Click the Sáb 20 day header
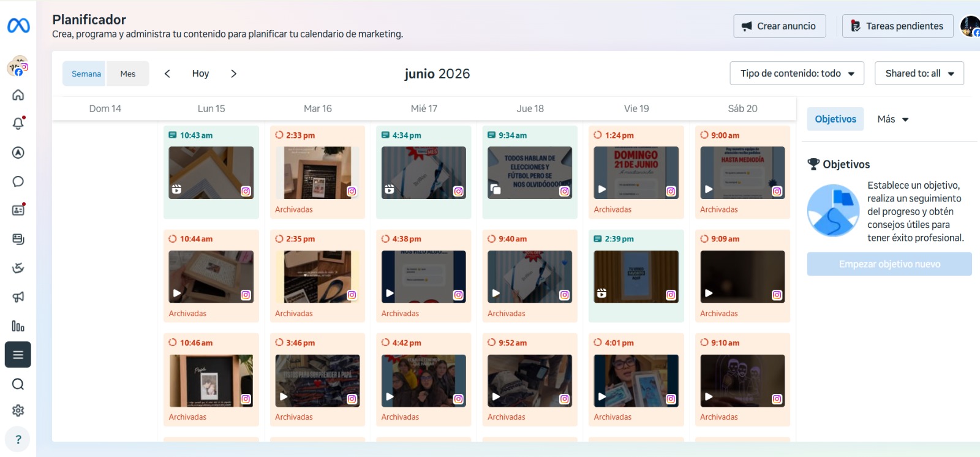Image resolution: width=980 pixels, height=457 pixels. [x=742, y=108]
